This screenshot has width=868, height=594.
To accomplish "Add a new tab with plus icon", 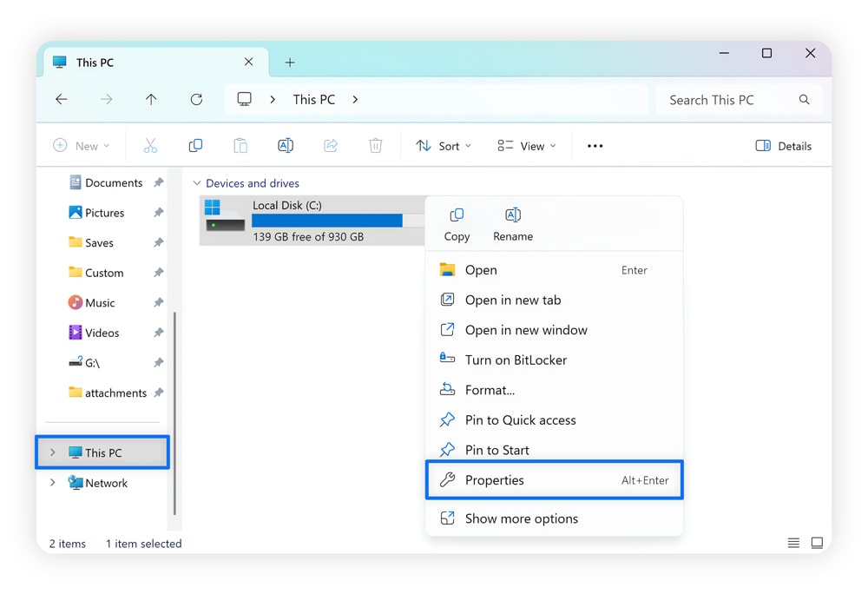I will pos(290,63).
